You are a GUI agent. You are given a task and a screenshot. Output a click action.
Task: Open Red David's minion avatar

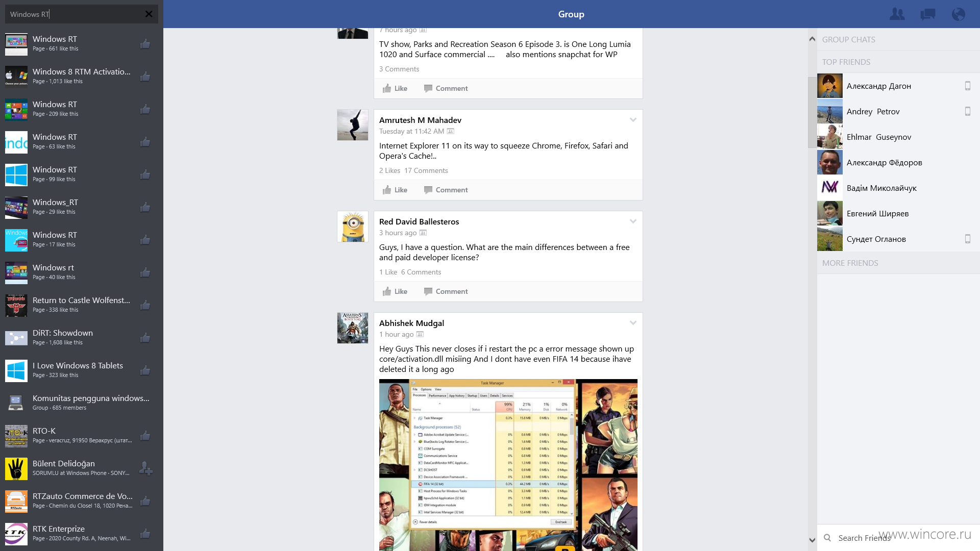tap(353, 227)
